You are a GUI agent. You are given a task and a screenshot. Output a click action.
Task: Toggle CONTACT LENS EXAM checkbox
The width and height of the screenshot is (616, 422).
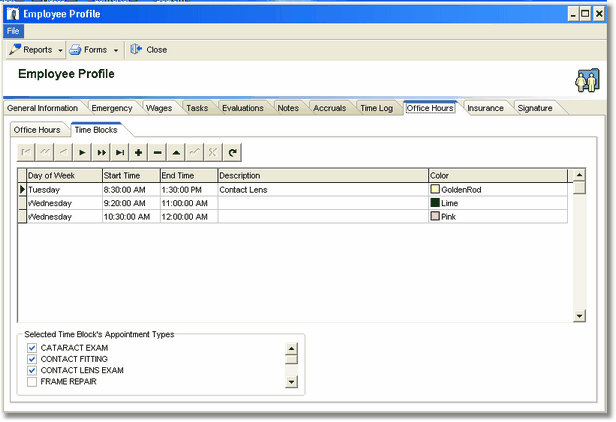pyautogui.click(x=32, y=370)
